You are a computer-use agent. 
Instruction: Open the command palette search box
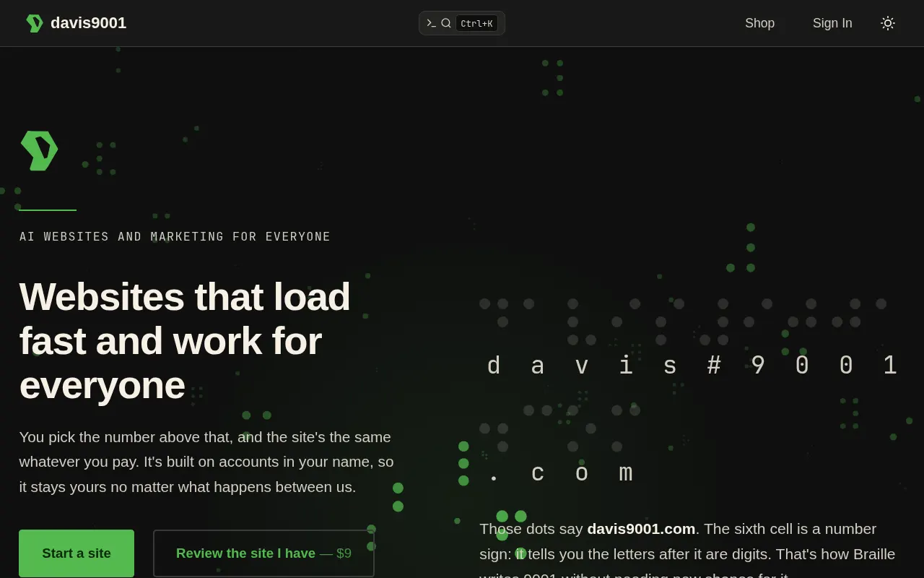pos(462,23)
